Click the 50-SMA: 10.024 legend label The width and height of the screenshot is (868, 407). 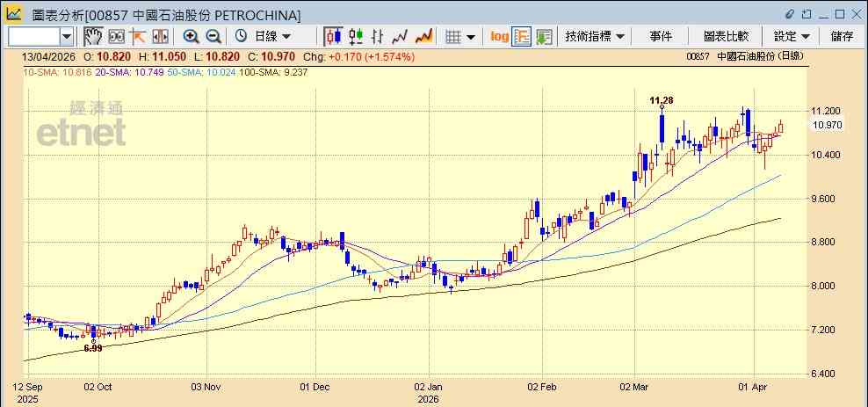202,72
